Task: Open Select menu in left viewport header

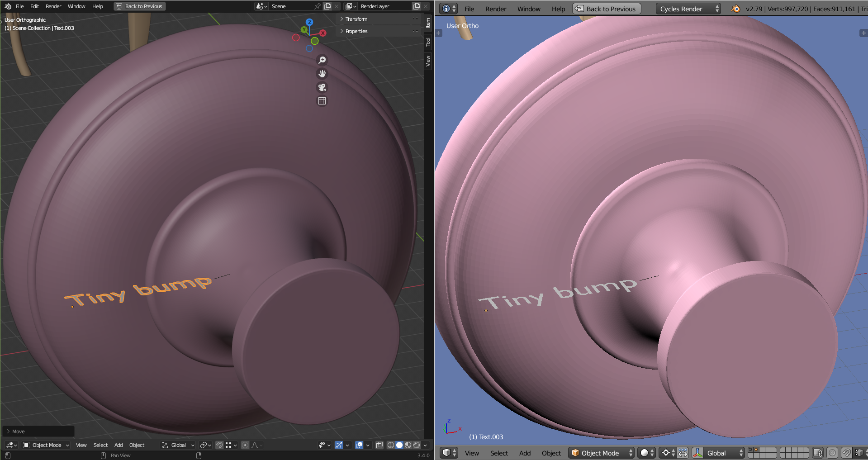Action: (100, 445)
